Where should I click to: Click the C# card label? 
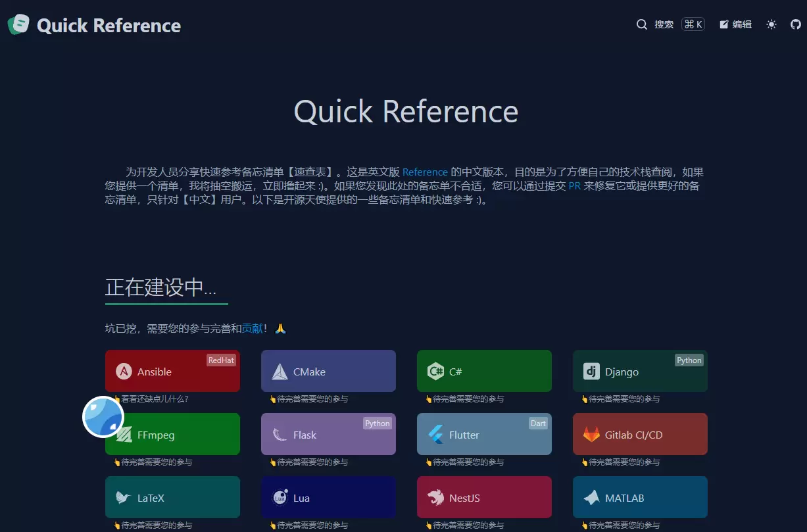(x=456, y=372)
